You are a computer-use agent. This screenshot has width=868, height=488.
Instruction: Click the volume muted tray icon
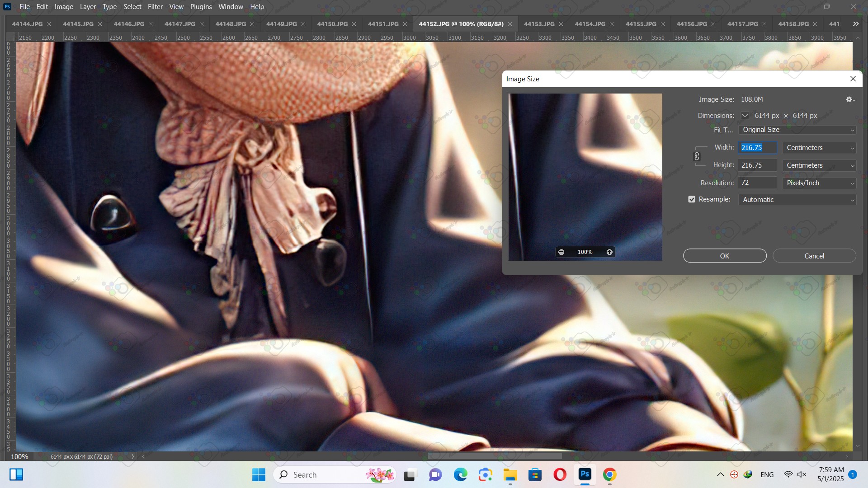802,474
